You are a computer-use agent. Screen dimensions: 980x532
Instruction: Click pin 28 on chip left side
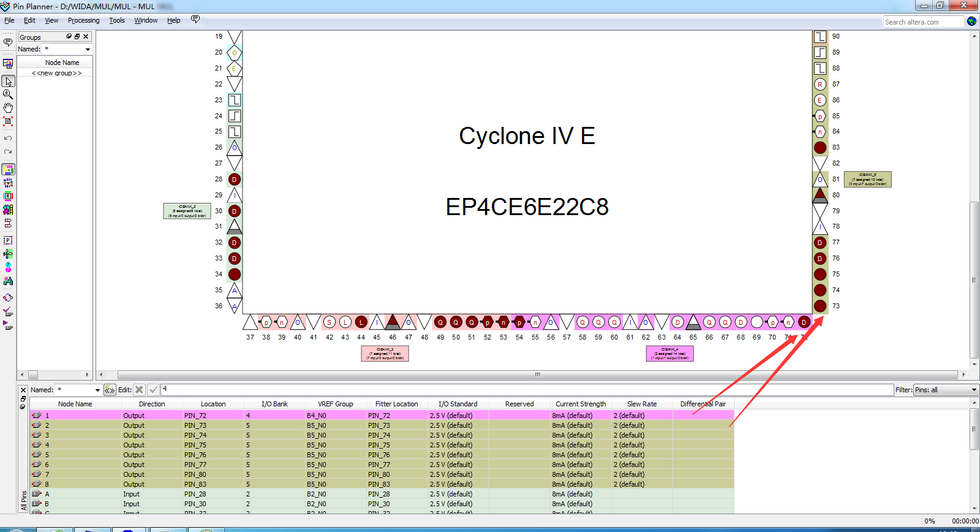[234, 180]
